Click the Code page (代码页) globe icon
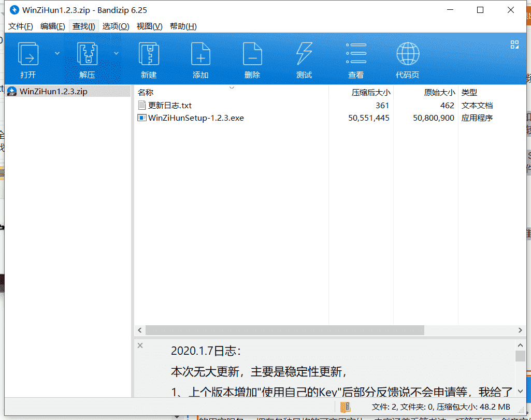Screen dimensions: 531x420 click(x=408, y=54)
